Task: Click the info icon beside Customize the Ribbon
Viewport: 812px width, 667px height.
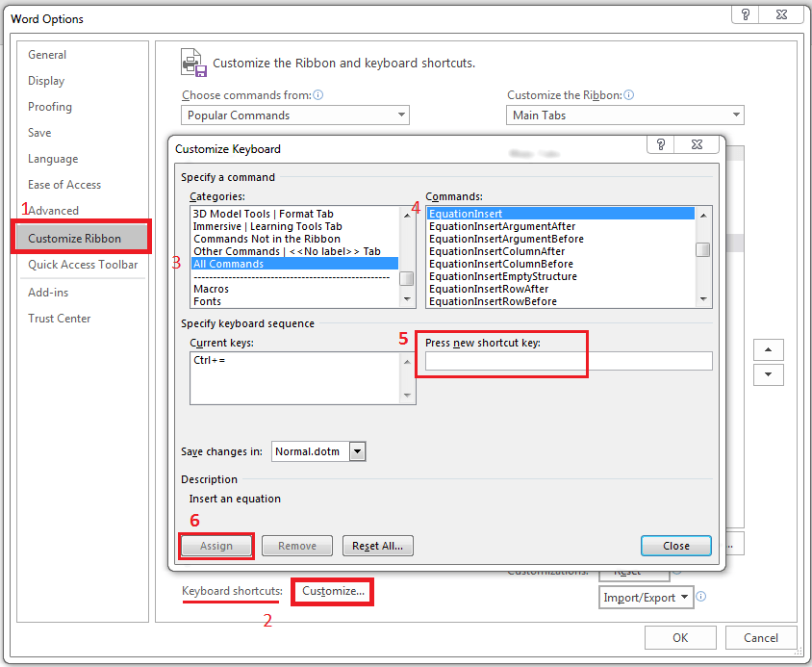Action: (x=630, y=95)
